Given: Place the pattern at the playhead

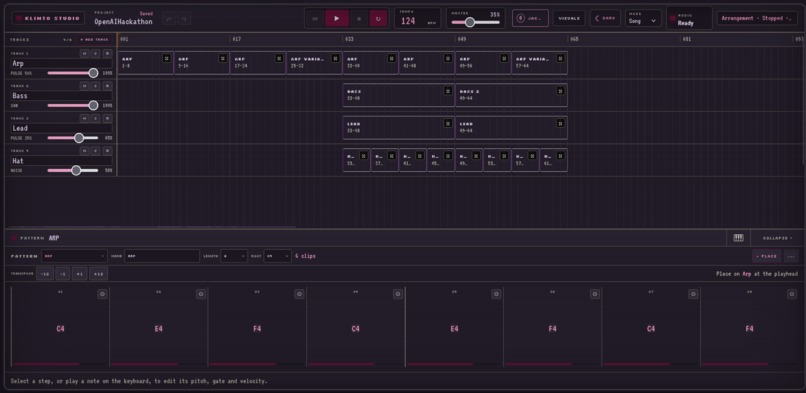Looking at the screenshot, I should pos(766,256).
